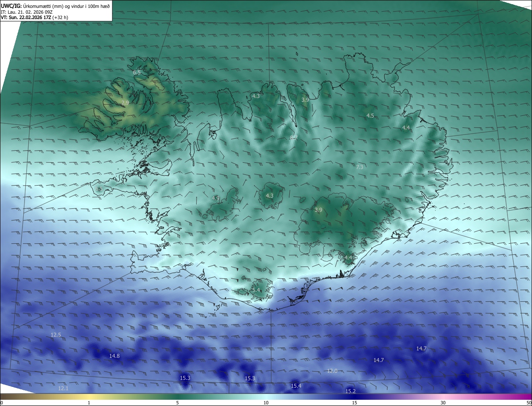The height and width of the screenshot is (406, 532).
Task: Click the 7.3 value on the map
Action: (x=360, y=167)
